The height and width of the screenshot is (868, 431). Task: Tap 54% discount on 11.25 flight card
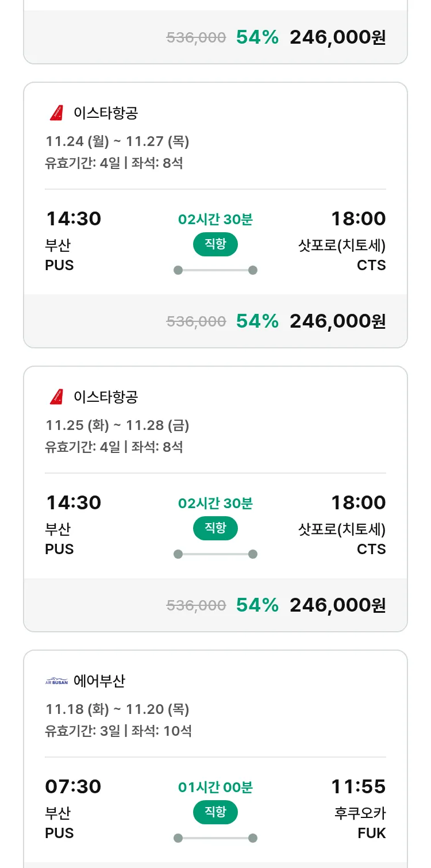(257, 605)
